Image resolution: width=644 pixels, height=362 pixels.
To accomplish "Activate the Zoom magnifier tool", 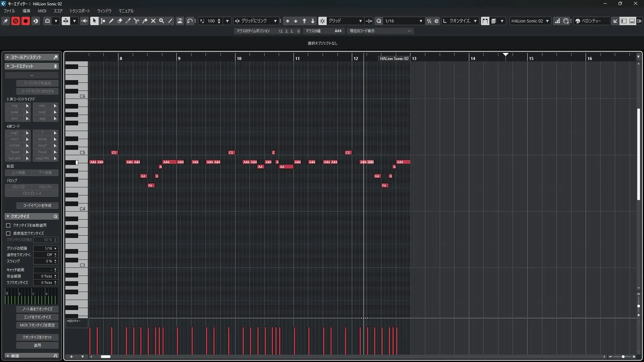I will pyautogui.click(x=162, y=21).
